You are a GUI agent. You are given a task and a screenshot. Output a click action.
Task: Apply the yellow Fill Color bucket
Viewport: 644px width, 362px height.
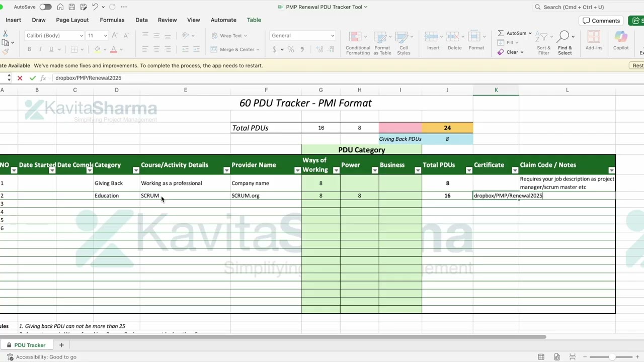(97, 49)
